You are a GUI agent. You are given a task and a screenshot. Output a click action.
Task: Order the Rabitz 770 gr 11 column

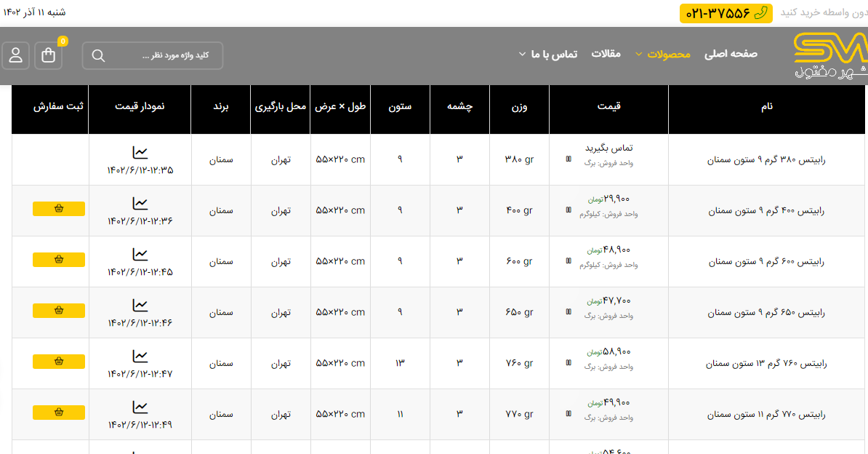click(59, 413)
